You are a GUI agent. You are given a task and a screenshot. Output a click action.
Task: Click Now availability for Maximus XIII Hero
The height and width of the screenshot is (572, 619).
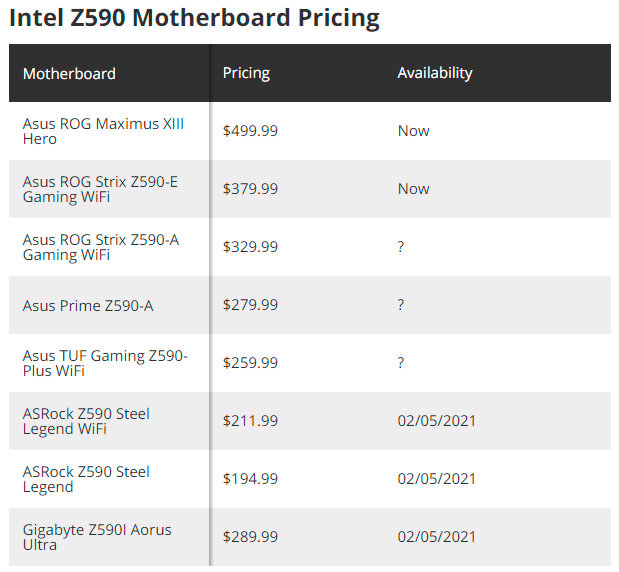(x=413, y=131)
